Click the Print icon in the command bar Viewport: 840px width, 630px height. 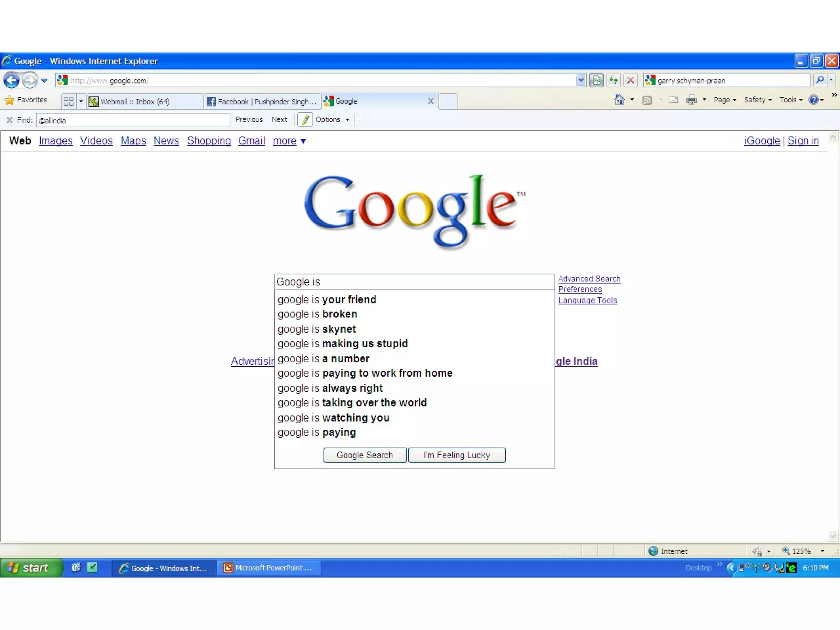pyautogui.click(x=691, y=100)
